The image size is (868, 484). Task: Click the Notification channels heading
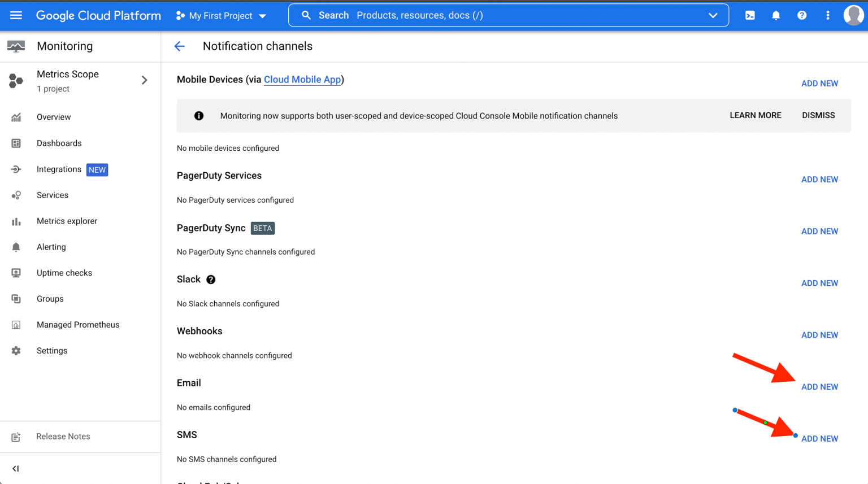click(x=258, y=46)
